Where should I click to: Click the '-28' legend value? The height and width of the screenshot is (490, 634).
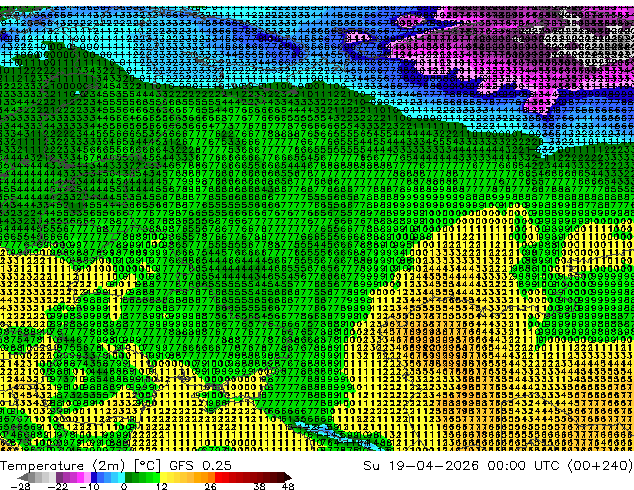pyautogui.click(x=20, y=486)
